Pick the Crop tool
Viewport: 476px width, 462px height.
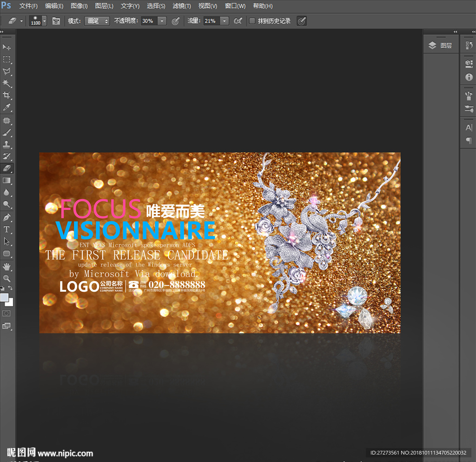[x=7, y=95]
